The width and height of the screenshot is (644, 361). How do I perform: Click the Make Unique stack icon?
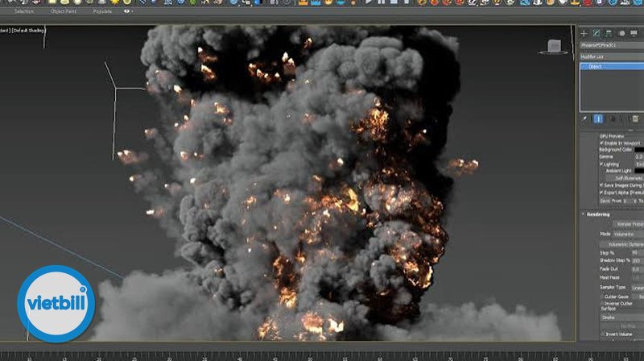coord(612,119)
